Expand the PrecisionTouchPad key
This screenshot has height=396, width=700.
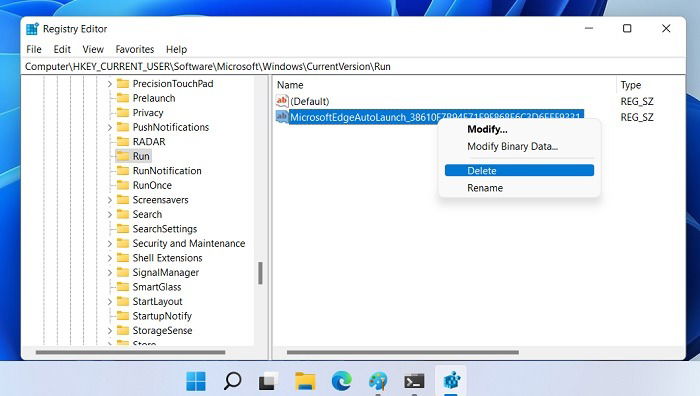(x=110, y=83)
